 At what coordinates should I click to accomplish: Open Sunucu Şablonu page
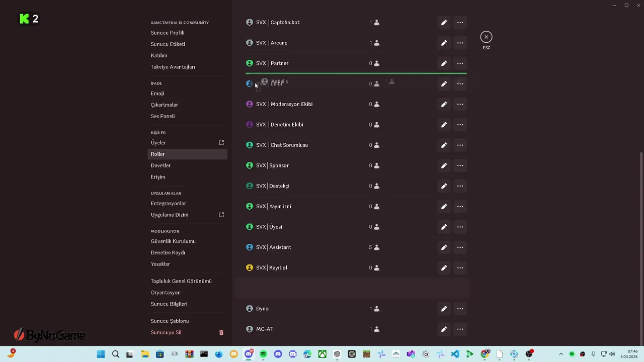[x=170, y=321]
